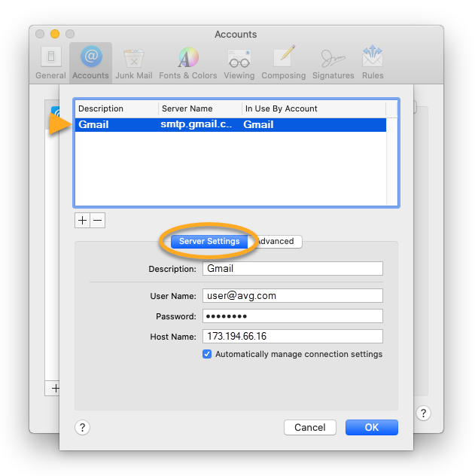Edit the User Name field
The image size is (475, 476).
(x=293, y=296)
